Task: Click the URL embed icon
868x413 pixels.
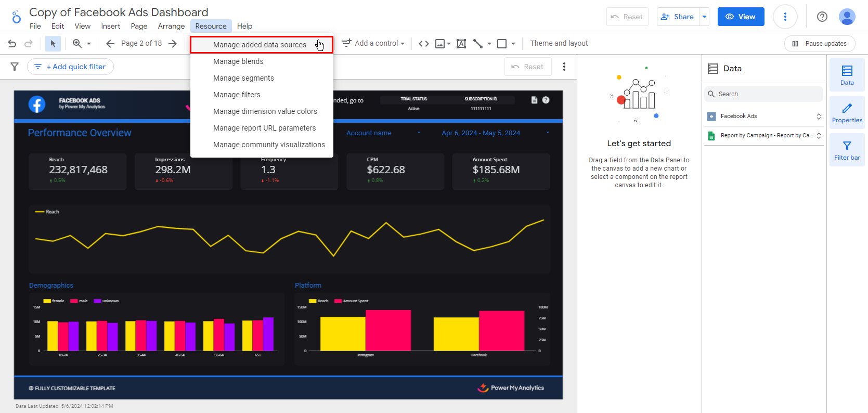Action: pos(424,44)
